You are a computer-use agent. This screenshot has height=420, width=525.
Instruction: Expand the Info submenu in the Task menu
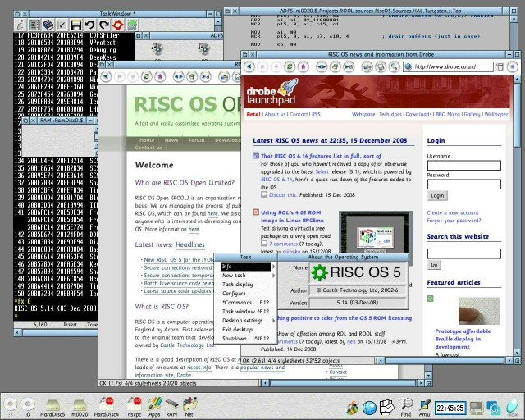tap(246, 267)
